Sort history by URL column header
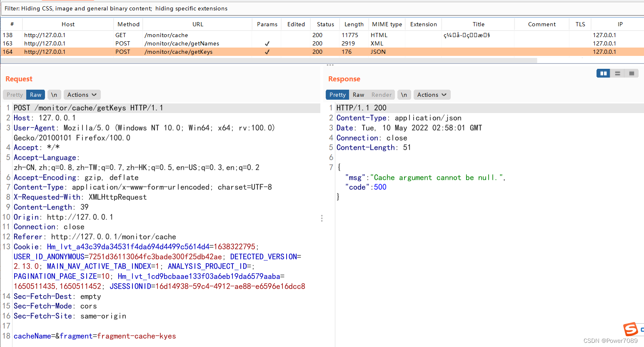644x347 pixels. [x=198, y=24]
